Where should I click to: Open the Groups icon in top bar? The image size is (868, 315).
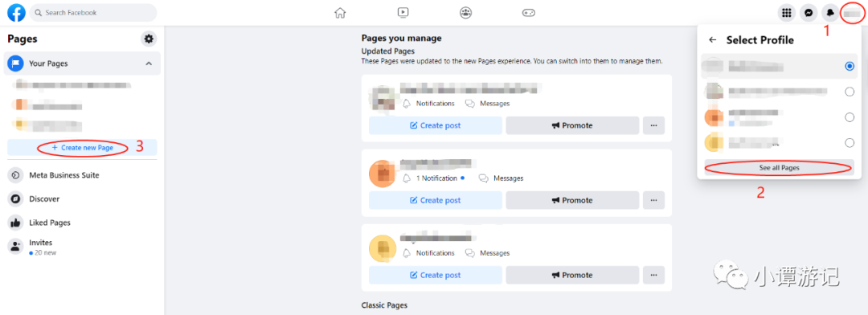tap(465, 12)
